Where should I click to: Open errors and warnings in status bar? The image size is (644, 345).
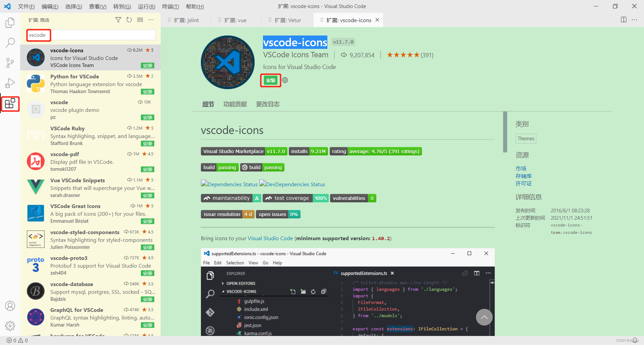[17, 340]
